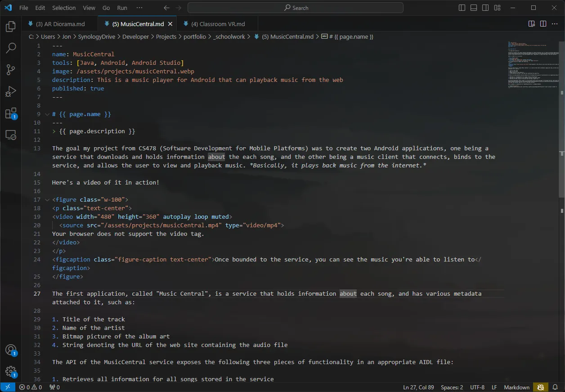Click line number 13 in the gutter

pyautogui.click(x=37, y=149)
